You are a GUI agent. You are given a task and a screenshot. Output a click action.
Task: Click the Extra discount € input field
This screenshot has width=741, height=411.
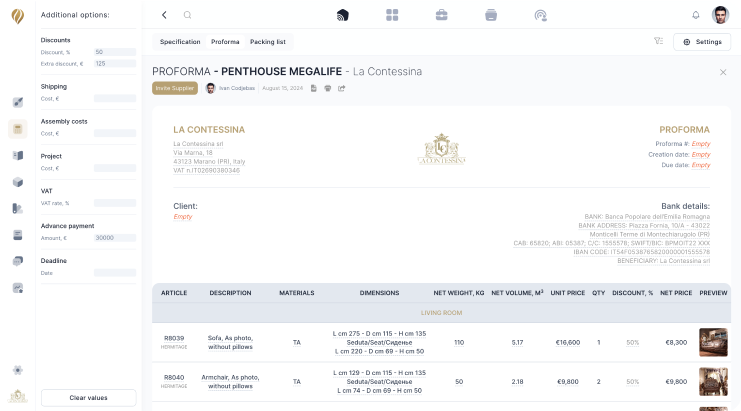115,63
